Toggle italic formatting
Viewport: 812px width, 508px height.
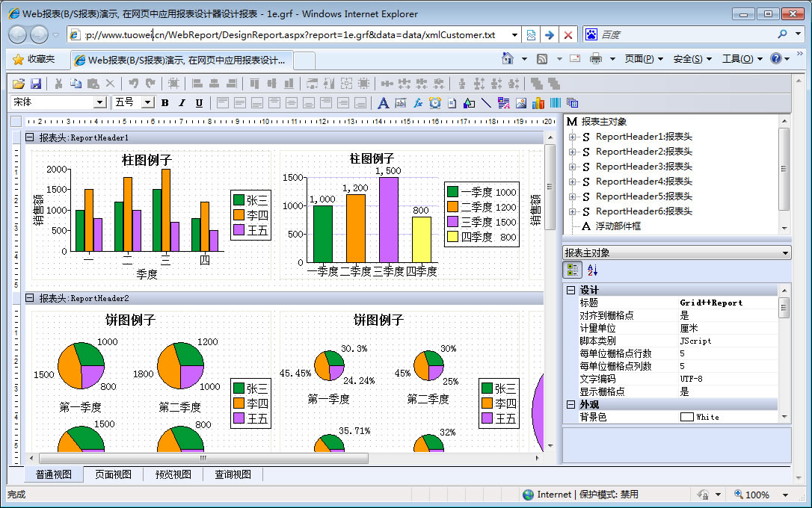182,103
